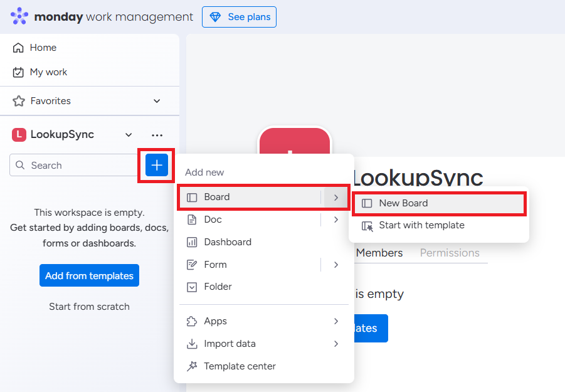Click the Doc page icon
Image resolution: width=565 pixels, height=392 pixels.
point(192,220)
